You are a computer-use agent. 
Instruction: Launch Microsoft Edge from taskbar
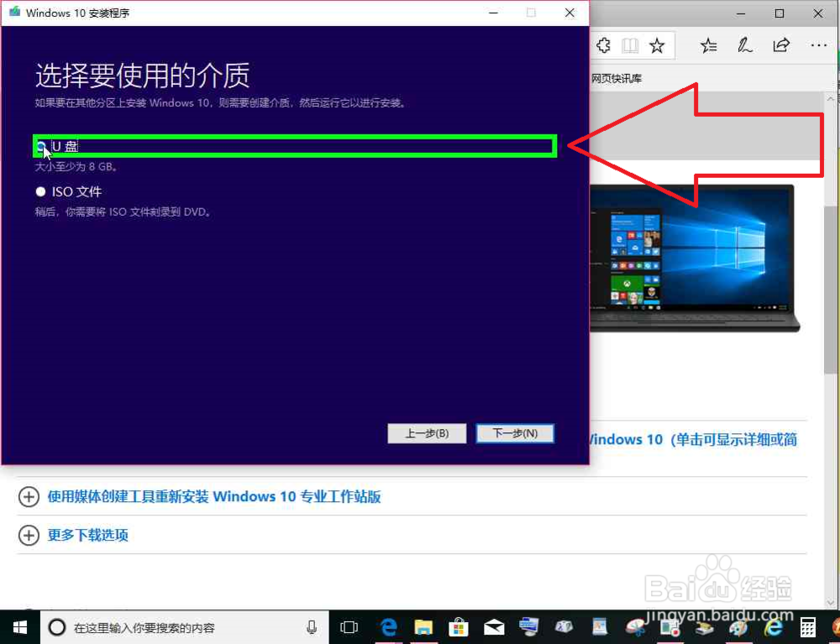click(388, 627)
